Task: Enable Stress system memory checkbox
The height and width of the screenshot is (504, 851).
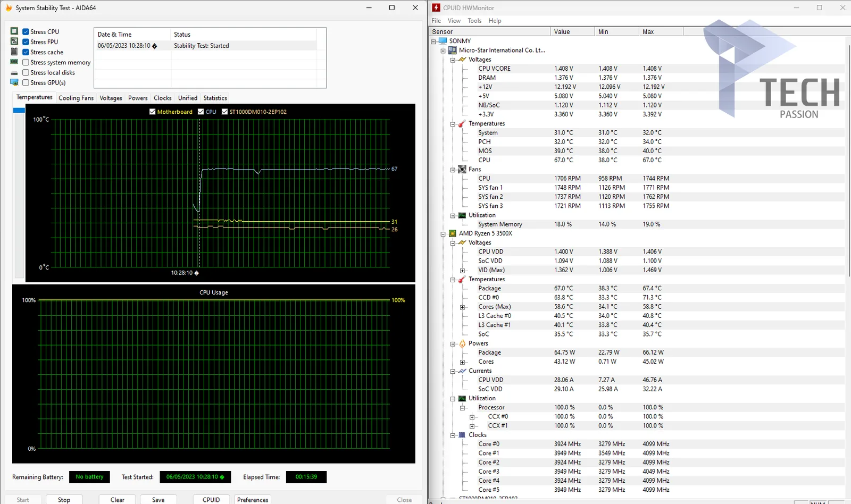Action: tap(26, 62)
